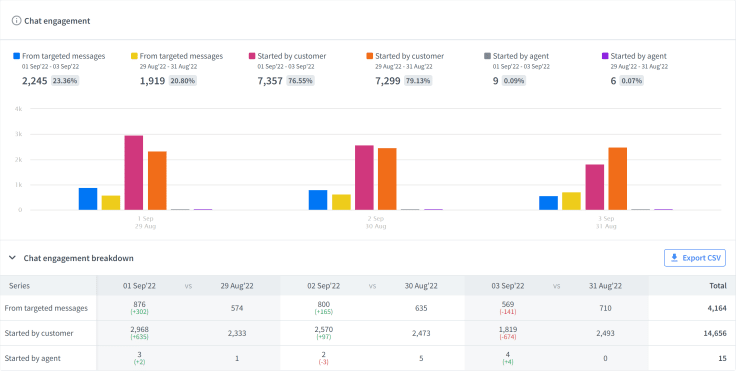Click the 31 Aug'22 column header
736x371 pixels.
[x=605, y=286]
